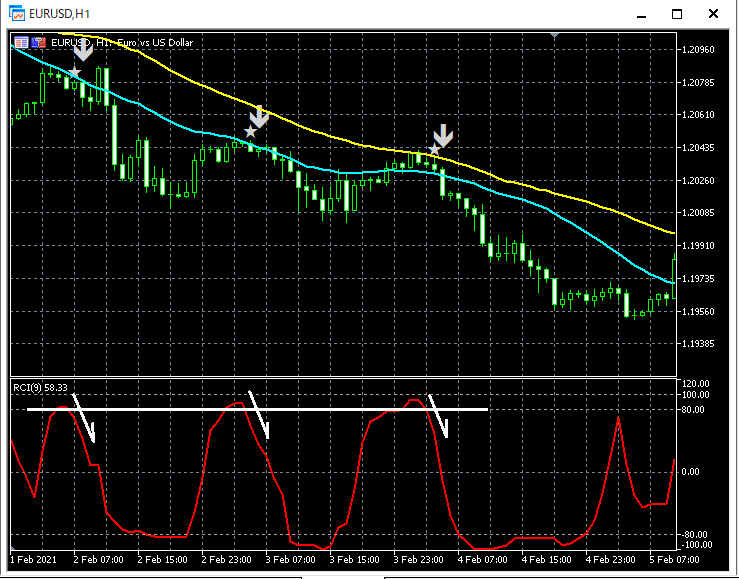Click the gray chart shift triangle marker

point(554,35)
